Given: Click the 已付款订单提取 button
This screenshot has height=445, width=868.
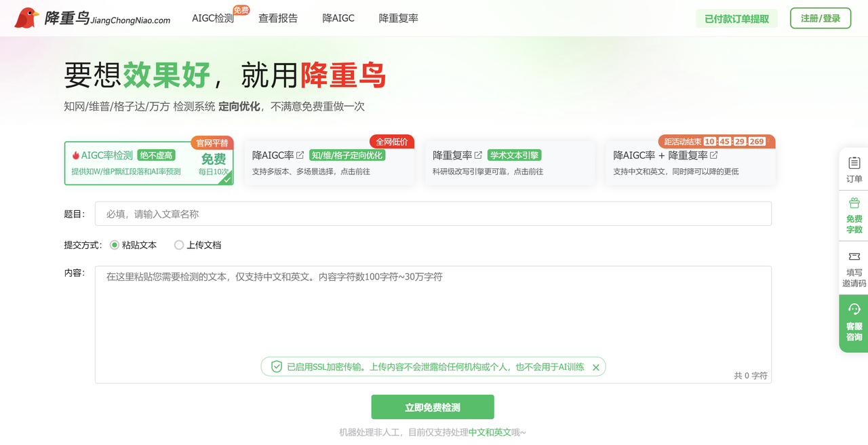Looking at the screenshot, I should (x=736, y=18).
